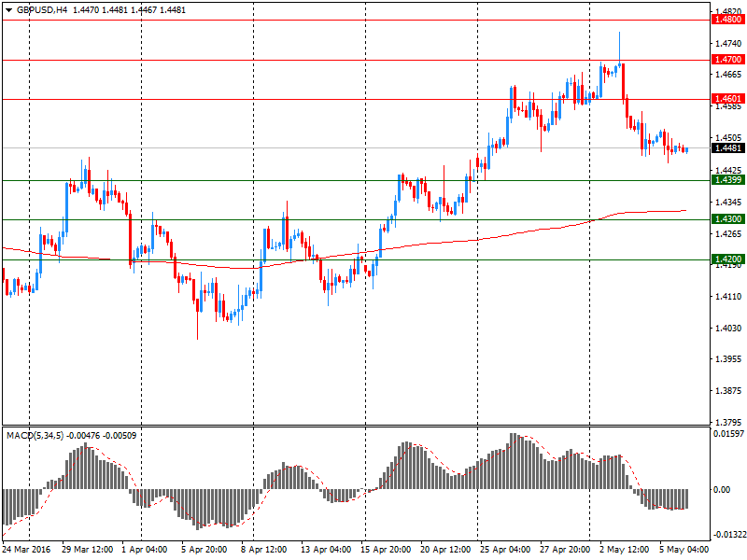Screen dimensions: 747x560
Task: Click the -0.01322 MACD scale value
Action: click(728, 535)
